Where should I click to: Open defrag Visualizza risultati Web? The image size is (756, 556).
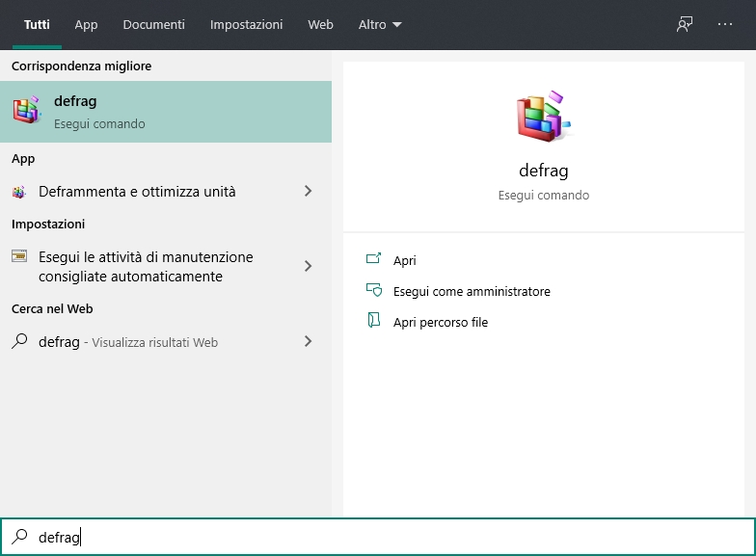[128, 342]
